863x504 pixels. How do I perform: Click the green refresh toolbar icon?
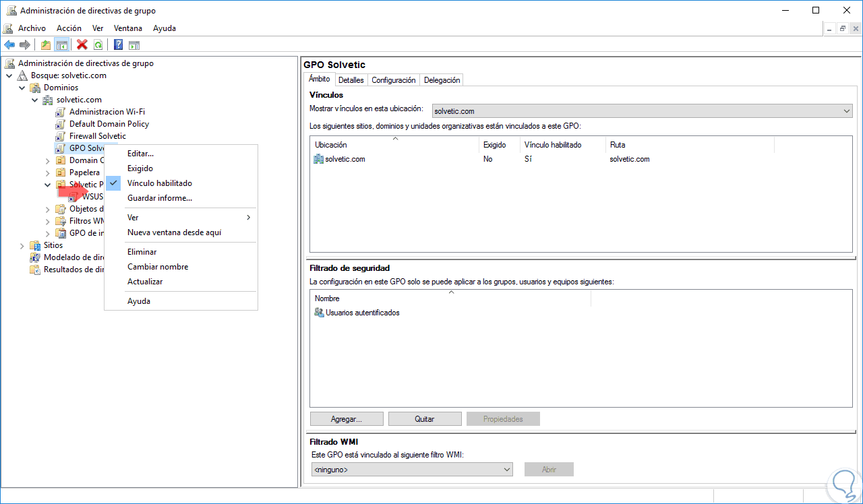coord(98,44)
